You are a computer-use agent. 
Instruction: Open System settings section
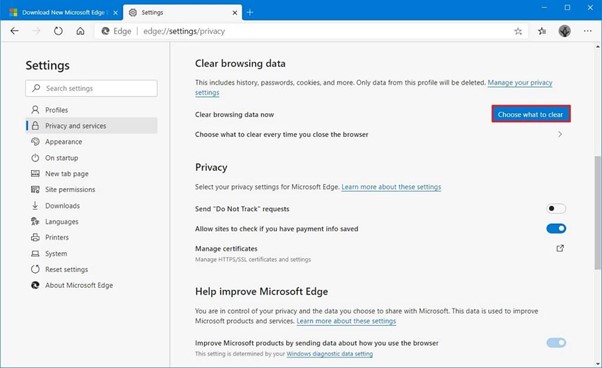tap(92, 254)
